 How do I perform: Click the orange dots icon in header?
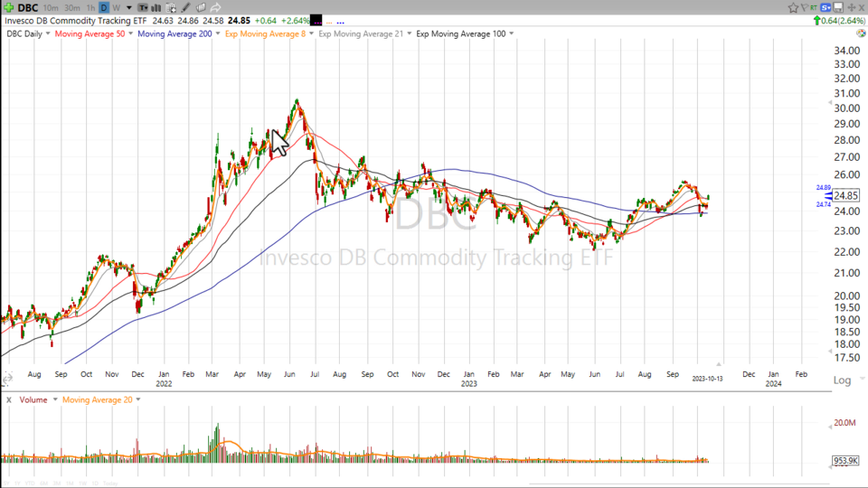point(329,23)
